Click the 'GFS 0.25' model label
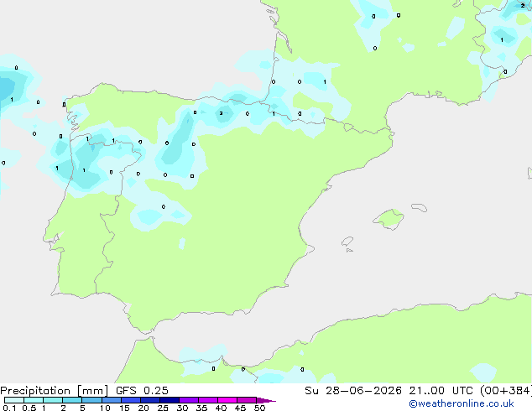Viewport: 532px width, 411px height. click(142, 391)
